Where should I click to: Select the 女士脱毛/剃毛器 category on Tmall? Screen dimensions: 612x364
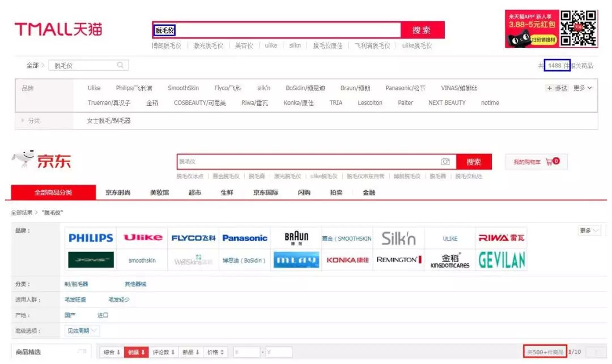[108, 121]
